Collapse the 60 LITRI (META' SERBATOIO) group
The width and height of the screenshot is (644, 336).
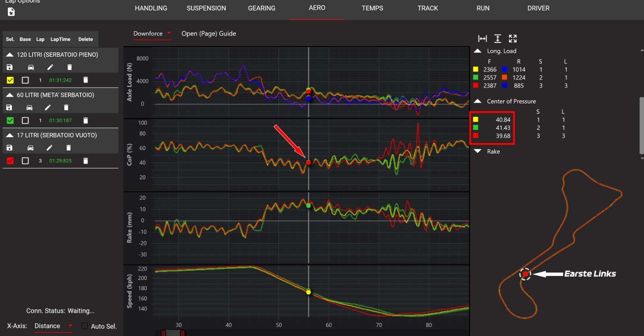10,95
